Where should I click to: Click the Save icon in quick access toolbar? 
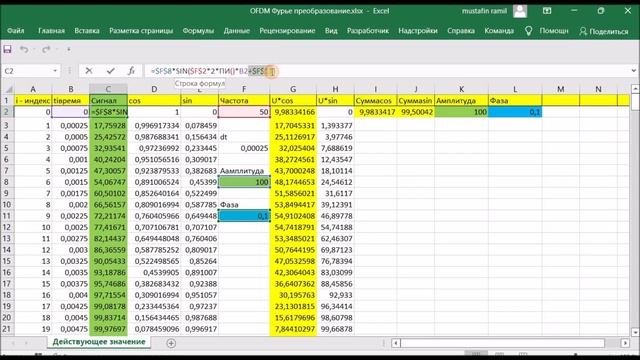pyautogui.click(x=7, y=49)
